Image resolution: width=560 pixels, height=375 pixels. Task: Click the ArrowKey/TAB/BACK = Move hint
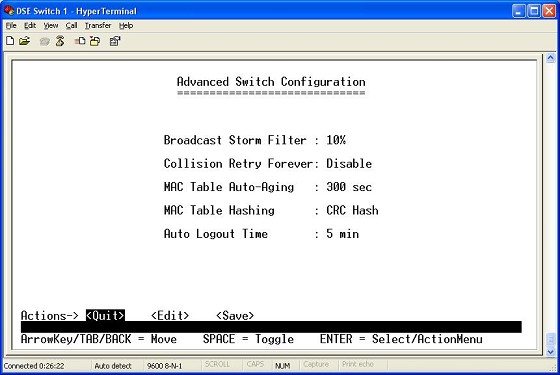(x=99, y=339)
